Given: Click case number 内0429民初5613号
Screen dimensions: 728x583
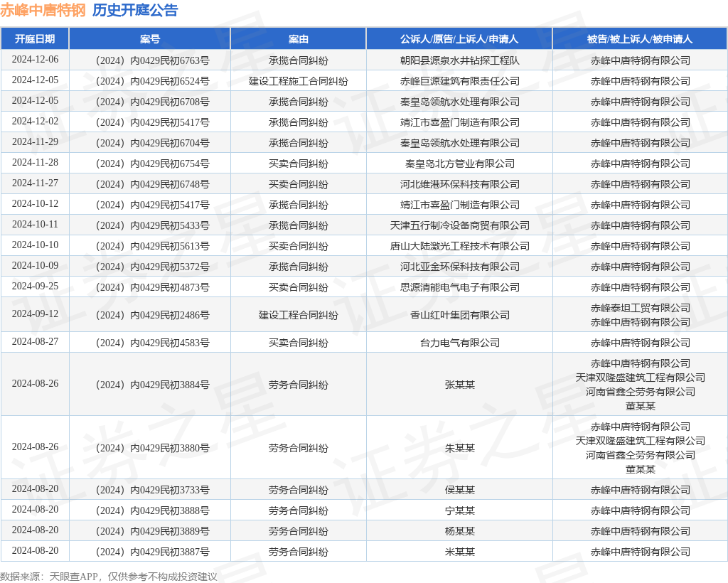Looking at the screenshot, I should pos(153,246).
